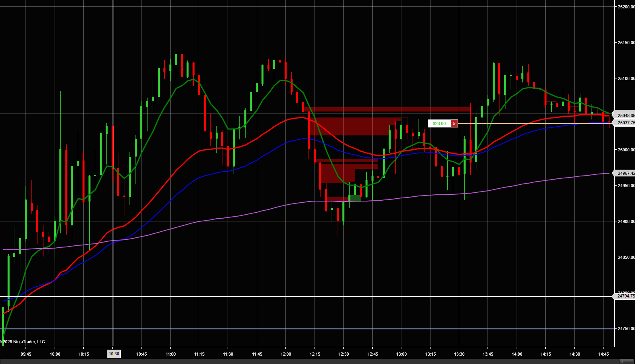Image resolution: width=635 pixels, height=364 pixels.
Task: Select the 24750.00 price axis label
Action: tap(626, 329)
